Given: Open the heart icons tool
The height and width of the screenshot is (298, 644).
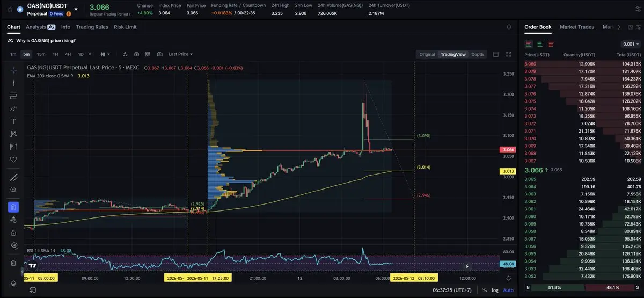Looking at the screenshot, I should point(13,159).
